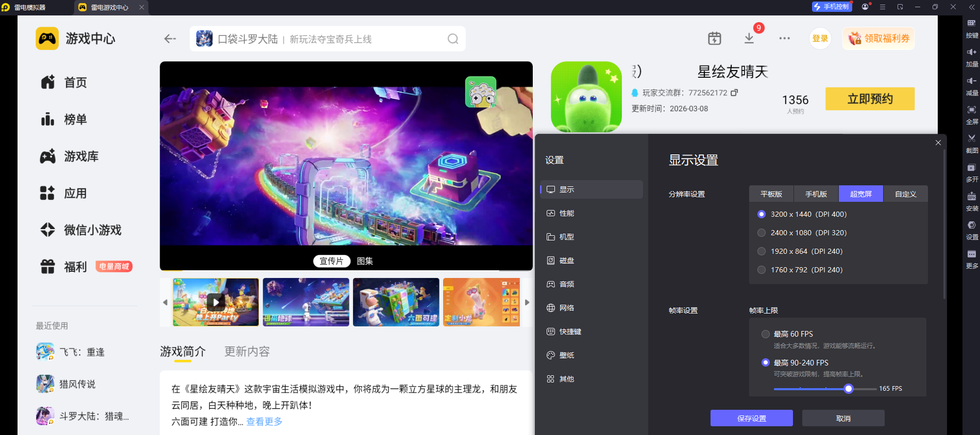
Task: Click the magnifier search icon
Action: (453, 39)
